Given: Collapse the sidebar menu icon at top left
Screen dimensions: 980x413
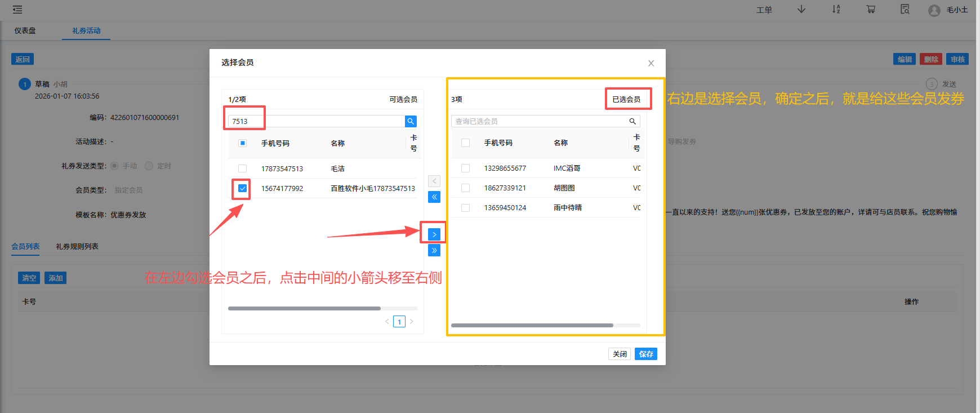Looking at the screenshot, I should pyautogui.click(x=17, y=10).
